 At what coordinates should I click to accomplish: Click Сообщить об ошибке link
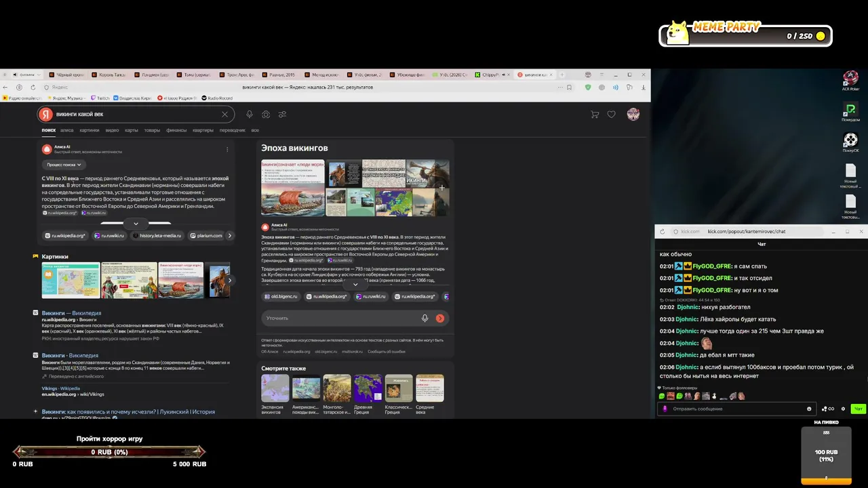click(387, 352)
